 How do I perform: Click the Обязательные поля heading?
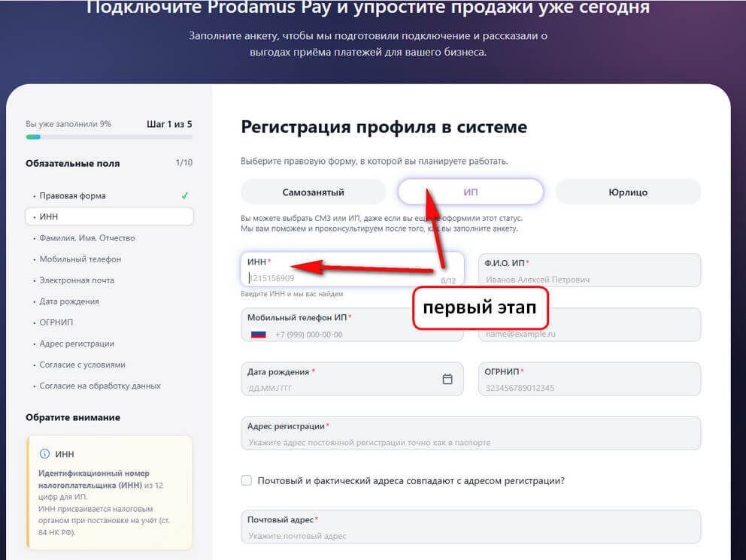point(73,164)
